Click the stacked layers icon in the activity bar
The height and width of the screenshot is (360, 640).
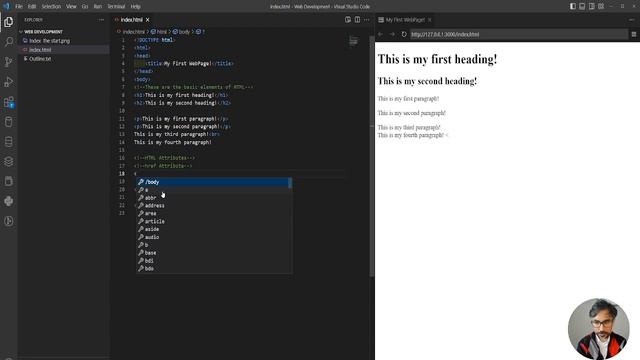click(x=9, y=161)
